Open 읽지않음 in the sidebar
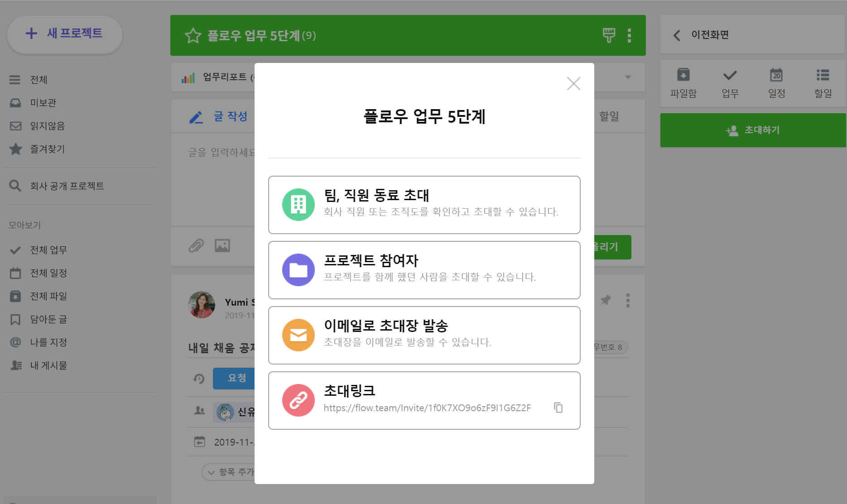The image size is (847, 504). pos(47,126)
